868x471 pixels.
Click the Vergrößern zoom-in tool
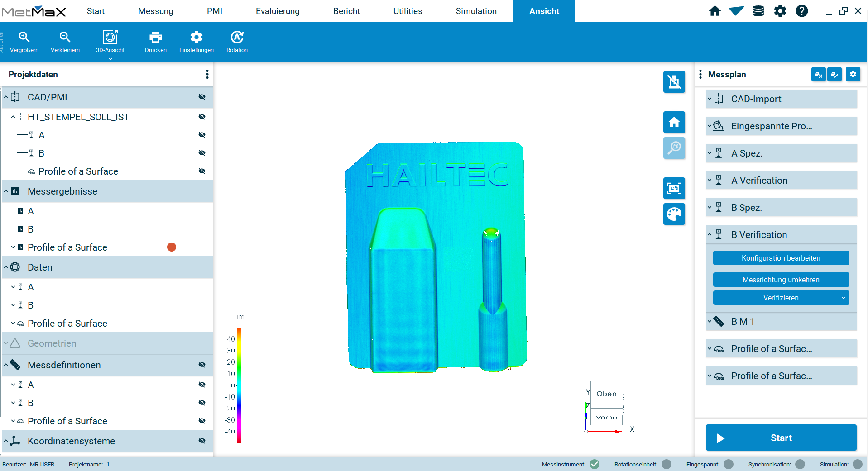click(x=24, y=42)
